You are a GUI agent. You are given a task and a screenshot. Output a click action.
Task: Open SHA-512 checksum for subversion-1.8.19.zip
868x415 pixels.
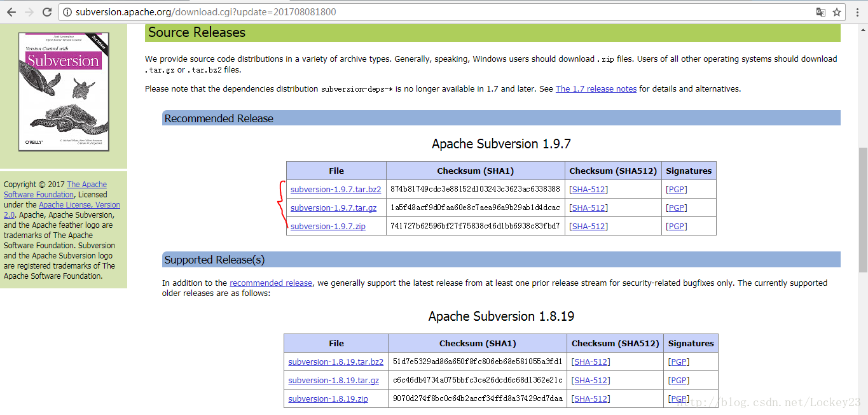pyautogui.click(x=591, y=398)
